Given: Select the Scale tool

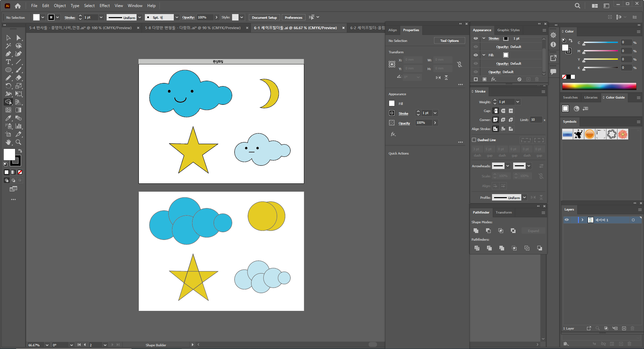Looking at the screenshot, I should tap(19, 86).
